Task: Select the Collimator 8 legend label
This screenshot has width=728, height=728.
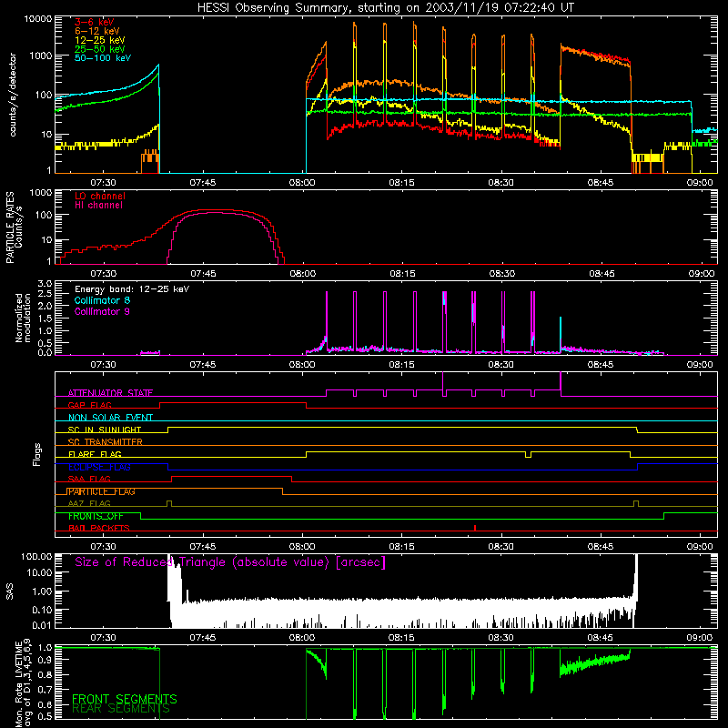Action: coord(102,300)
